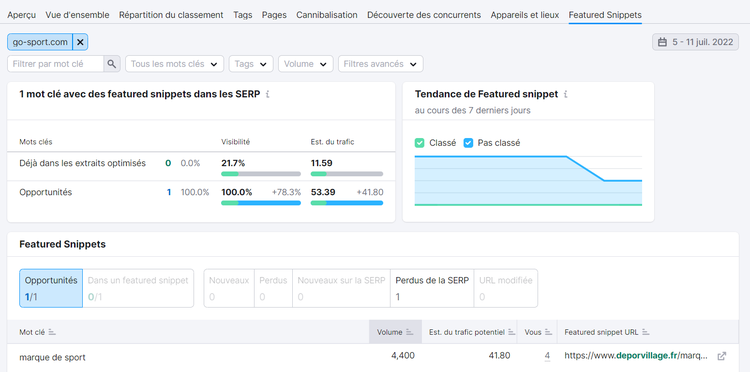Sort by Est. du trafic potentiel icon

pyautogui.click(x=511, y=332)
